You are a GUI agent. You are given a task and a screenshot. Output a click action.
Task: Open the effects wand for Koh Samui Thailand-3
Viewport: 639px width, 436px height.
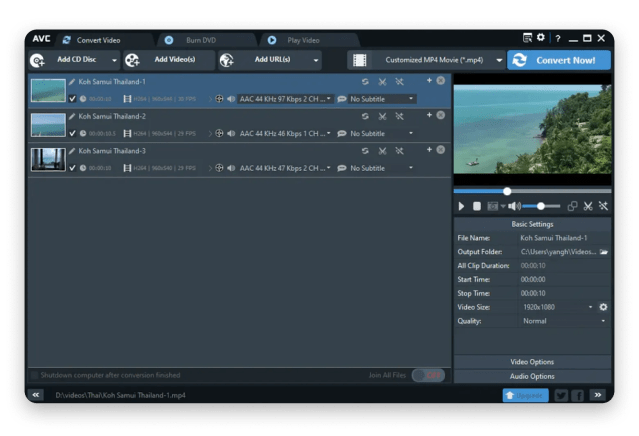(x=399, y=151)
